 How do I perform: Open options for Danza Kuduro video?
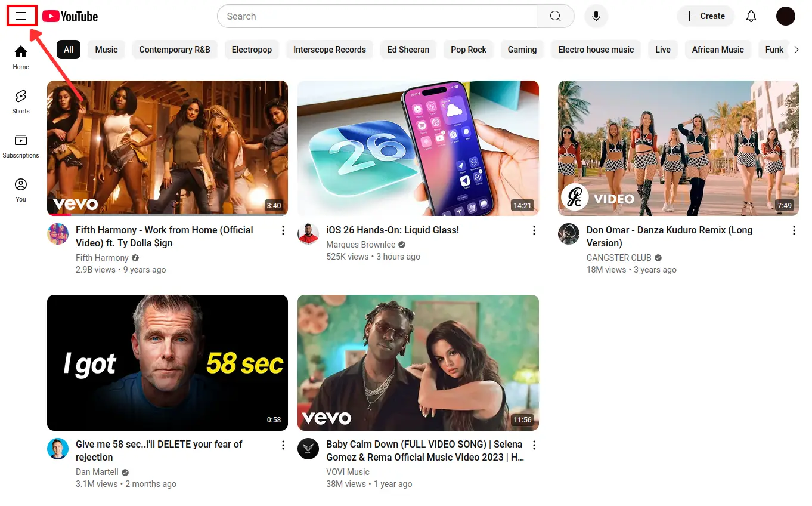[794, 230]
